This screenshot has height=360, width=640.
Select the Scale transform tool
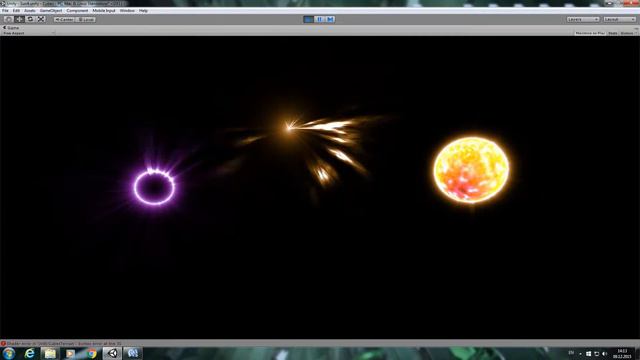tap(41, 19)
